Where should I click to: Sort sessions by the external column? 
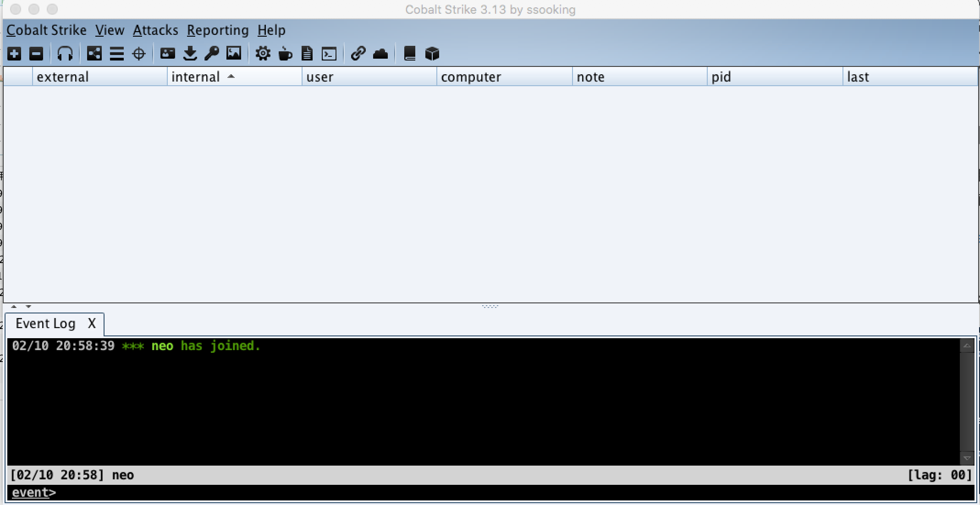click(99, 77)
